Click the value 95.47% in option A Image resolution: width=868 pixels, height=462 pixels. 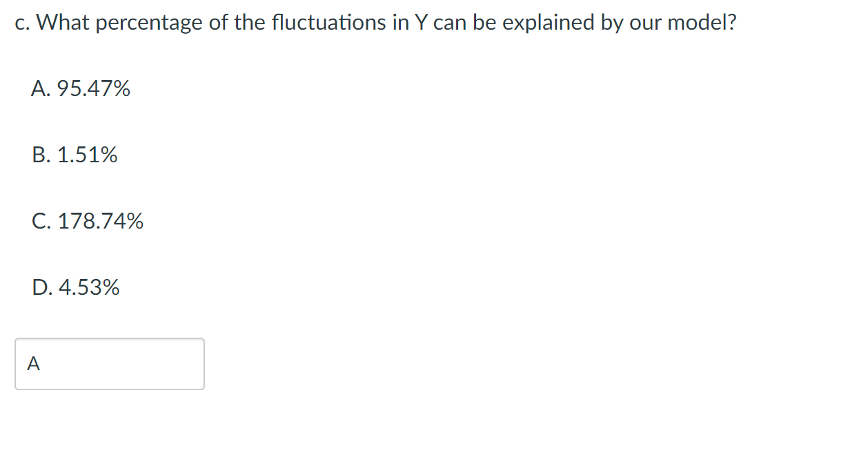(x=94, y=88)
